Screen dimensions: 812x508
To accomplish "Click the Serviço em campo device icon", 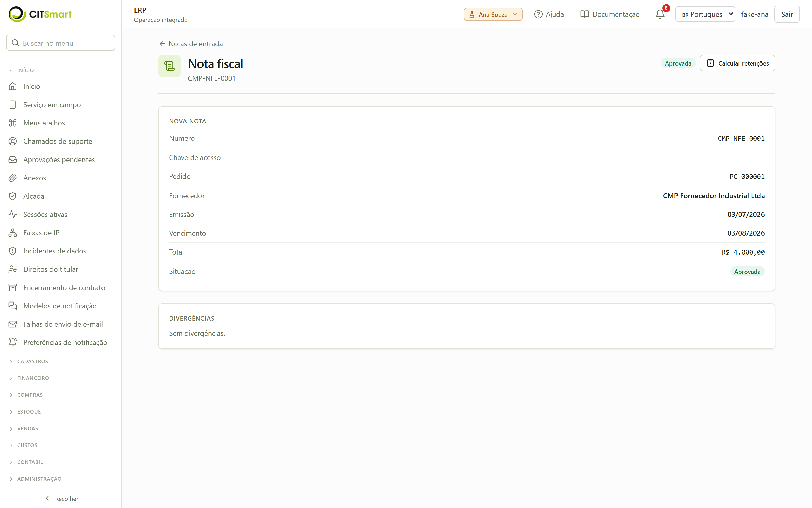I will coord(13,104).
